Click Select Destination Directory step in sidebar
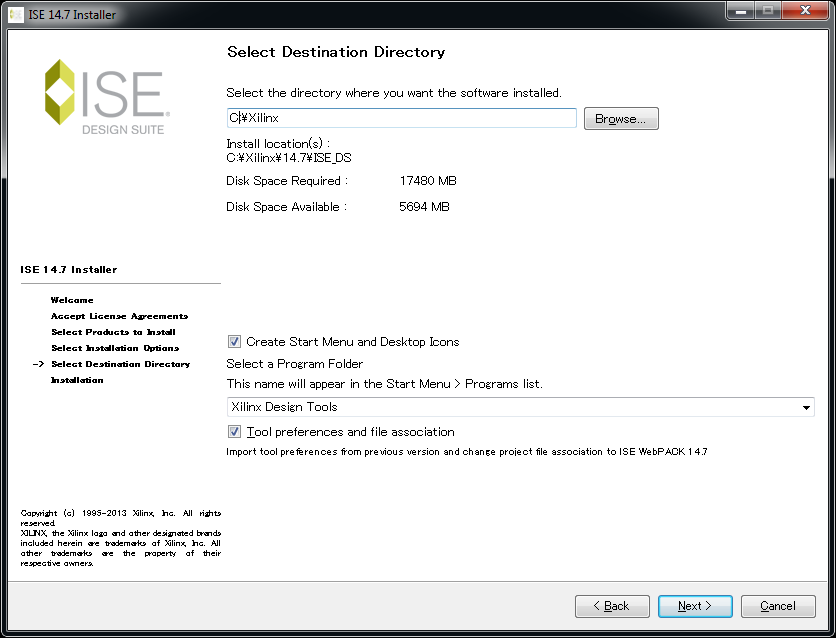This screenshot has width=836, height=638. pos(120,364)
